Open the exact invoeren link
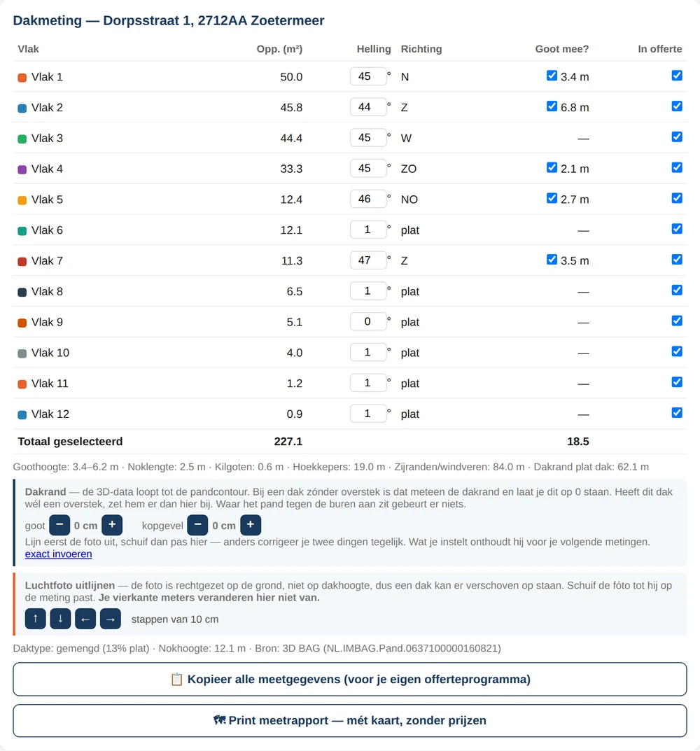Viewport: 700px width, 751px height. [59, 554]
